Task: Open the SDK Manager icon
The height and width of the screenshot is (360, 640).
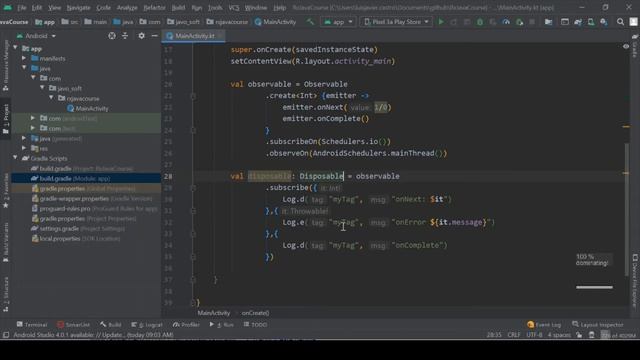Action: coord(604,22)
